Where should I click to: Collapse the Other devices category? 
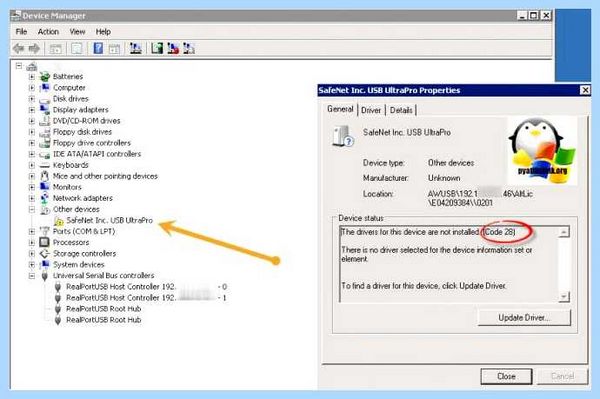32,209
